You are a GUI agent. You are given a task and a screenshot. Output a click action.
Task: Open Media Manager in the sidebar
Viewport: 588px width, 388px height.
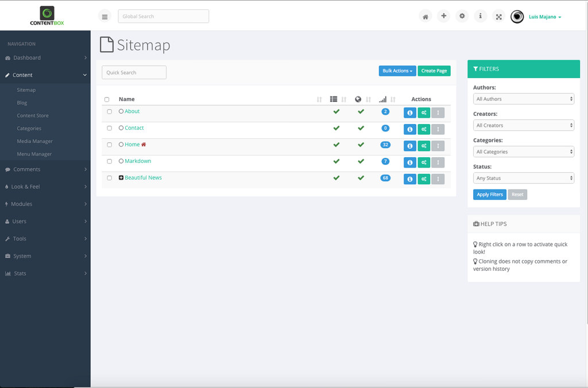[x=34, y=141]
